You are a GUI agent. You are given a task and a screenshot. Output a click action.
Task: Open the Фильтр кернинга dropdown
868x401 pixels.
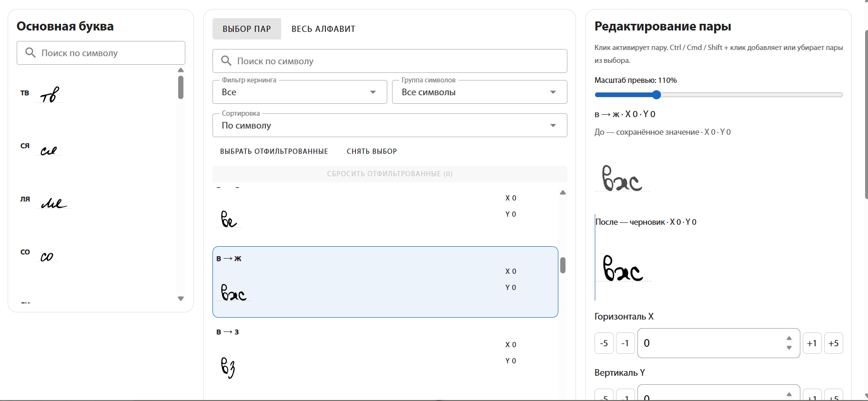pos(300,92)
